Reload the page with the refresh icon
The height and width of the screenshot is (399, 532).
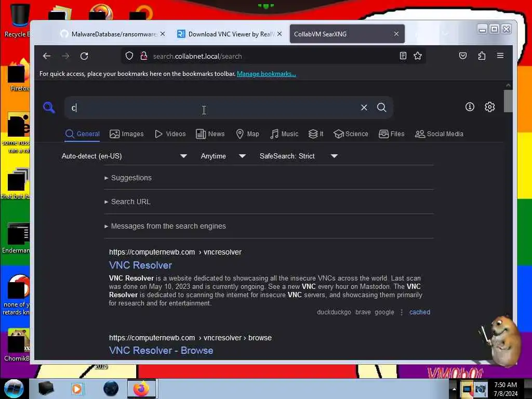[x=84, y=56]
